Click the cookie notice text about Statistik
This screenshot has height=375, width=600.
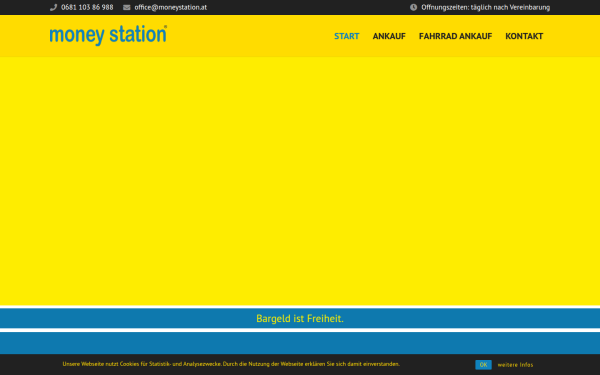pos(231,364)
